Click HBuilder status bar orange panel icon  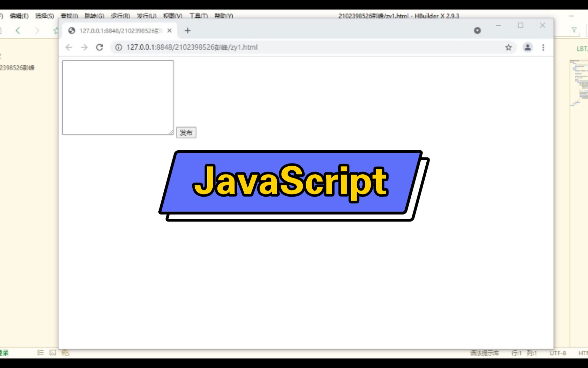tap(65, 353)
